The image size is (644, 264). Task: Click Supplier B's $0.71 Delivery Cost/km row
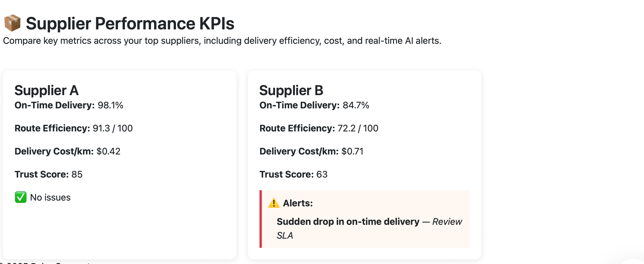pyautogui.click(x=311, y=151)
